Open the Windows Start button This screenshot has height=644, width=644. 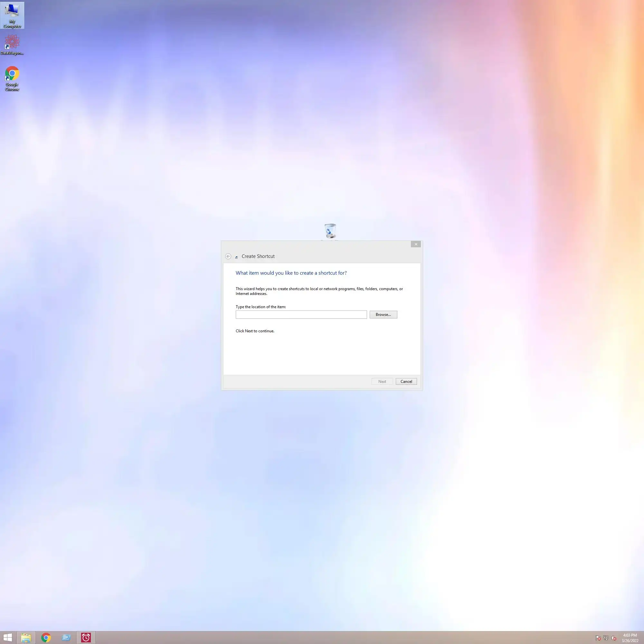7,637
